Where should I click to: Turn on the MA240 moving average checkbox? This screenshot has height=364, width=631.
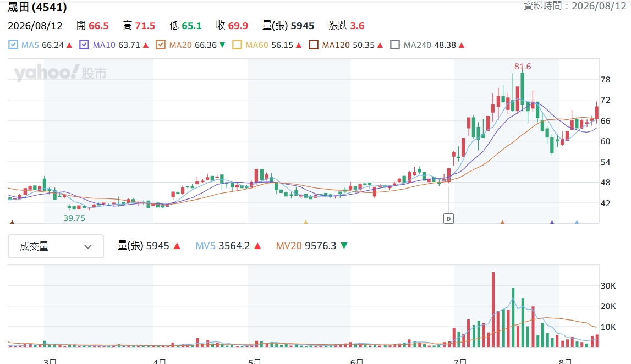pos(395,45)
